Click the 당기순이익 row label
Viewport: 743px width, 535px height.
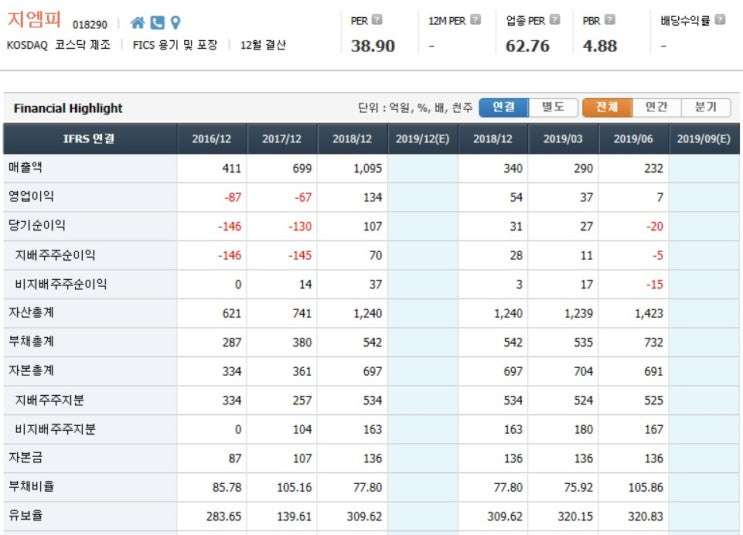coord(37,225)
